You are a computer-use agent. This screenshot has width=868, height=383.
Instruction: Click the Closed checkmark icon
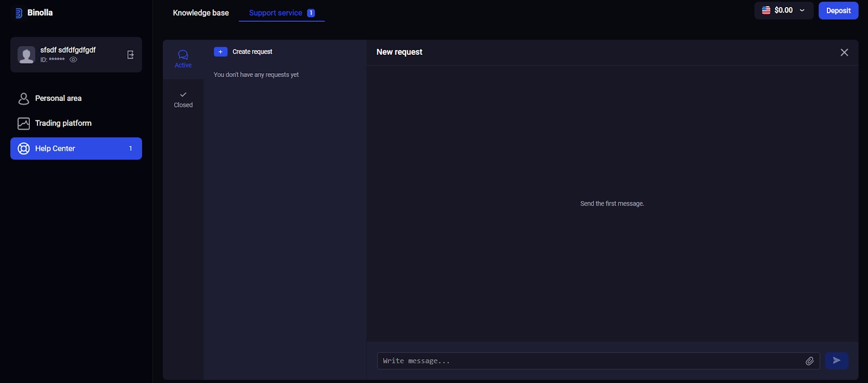(183, 94)
